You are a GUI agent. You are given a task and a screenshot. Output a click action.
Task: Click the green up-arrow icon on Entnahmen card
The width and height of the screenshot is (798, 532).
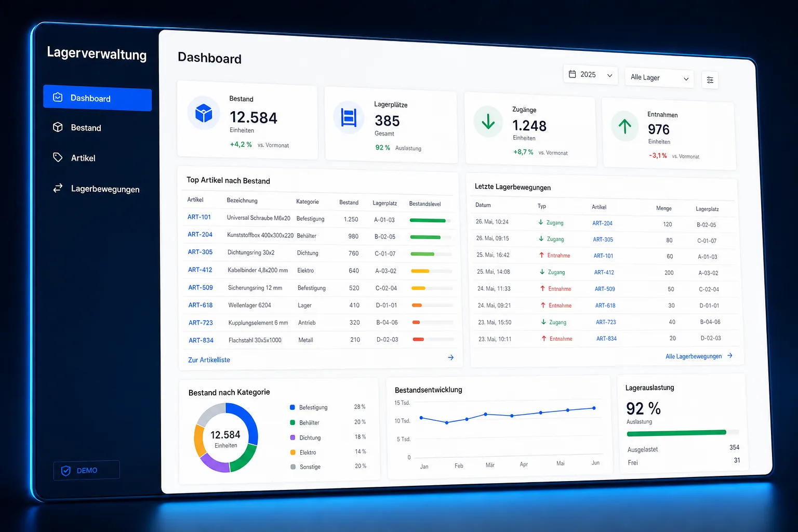point(625,126)
